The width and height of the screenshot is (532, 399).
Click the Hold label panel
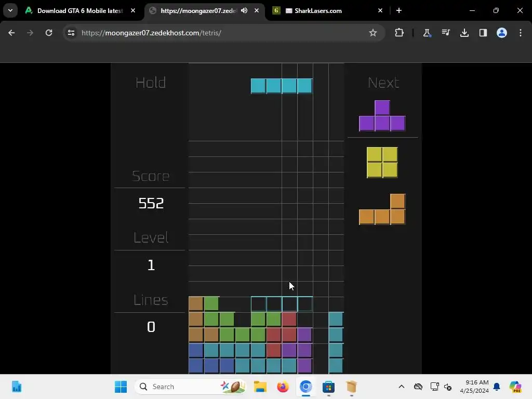151,83
